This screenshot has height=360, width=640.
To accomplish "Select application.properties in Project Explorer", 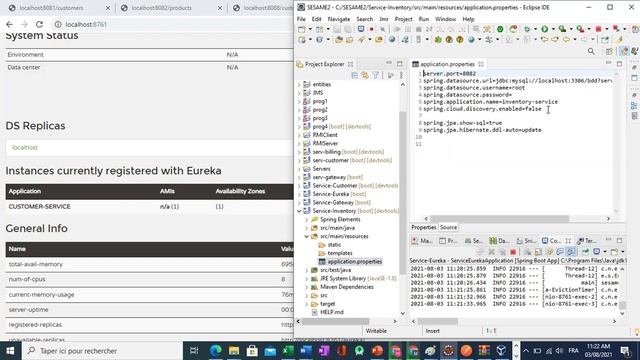I will pyautogui.click(x=355, y=262).
